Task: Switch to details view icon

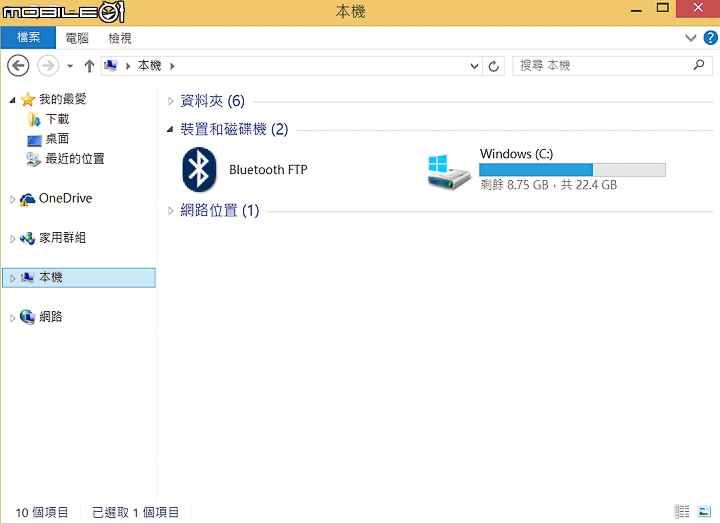Action: point(682,512)
